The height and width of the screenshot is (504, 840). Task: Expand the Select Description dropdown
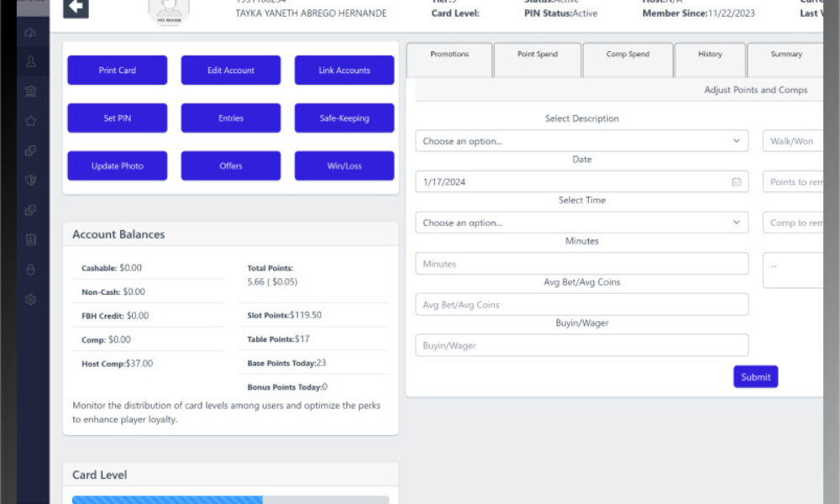[x=581, y=141]
